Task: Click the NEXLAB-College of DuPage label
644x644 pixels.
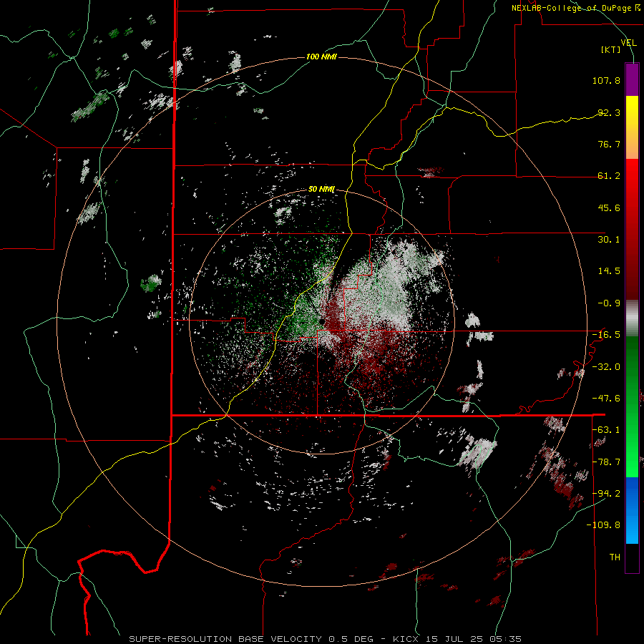Action: pyautogui.click(x=575, y=8)
